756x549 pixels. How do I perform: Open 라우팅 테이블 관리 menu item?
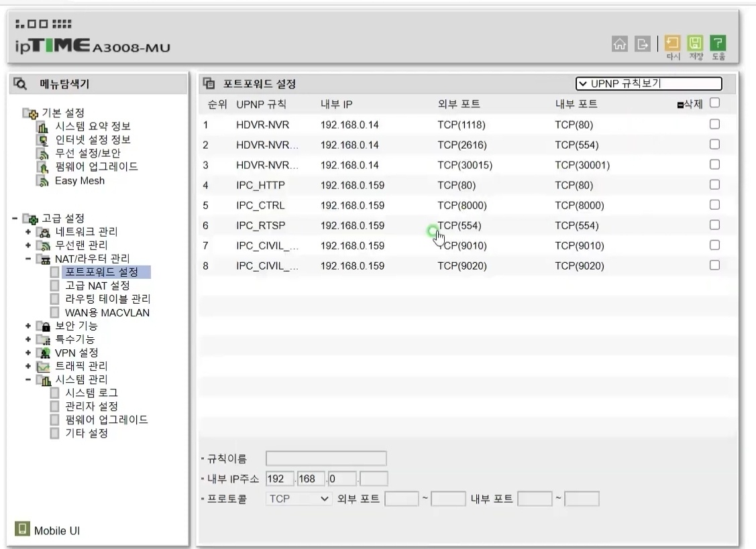point(108,300)
